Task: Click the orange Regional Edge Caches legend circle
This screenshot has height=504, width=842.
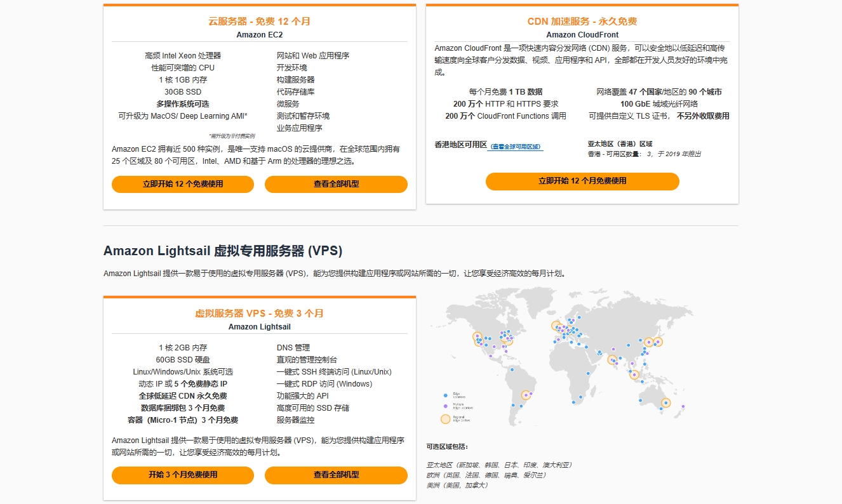Action: (445, 418)
